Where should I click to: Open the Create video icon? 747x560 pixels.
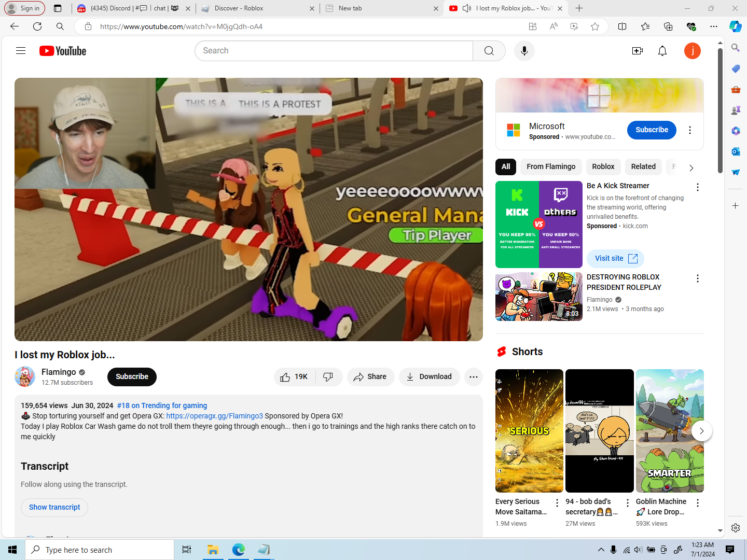[638, 51]
